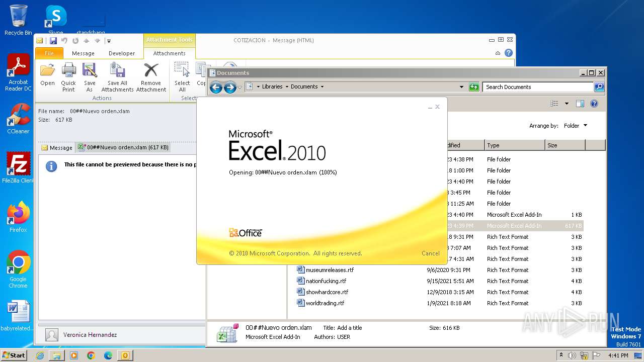
Task: Open the recent pages dropdown beside the Forward arrow
Action: tap(240, 87)
